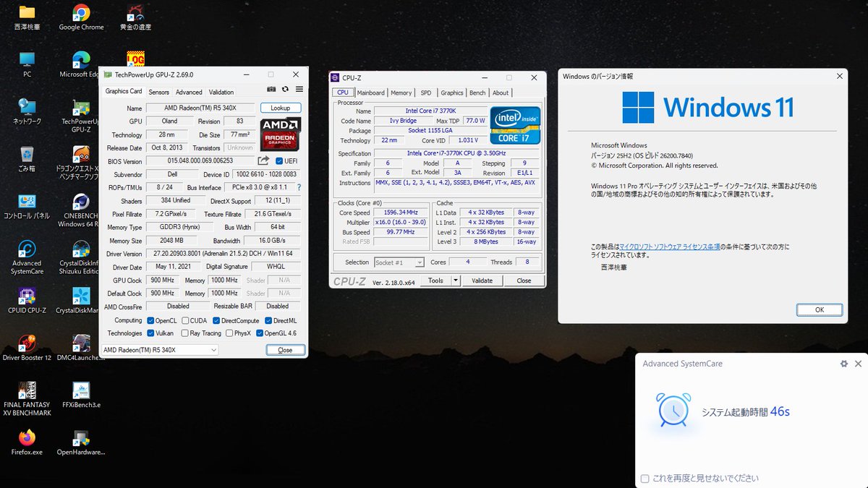Switch to CPU-Z About tab
Screen dimensions: 868x488
[501, 93]
